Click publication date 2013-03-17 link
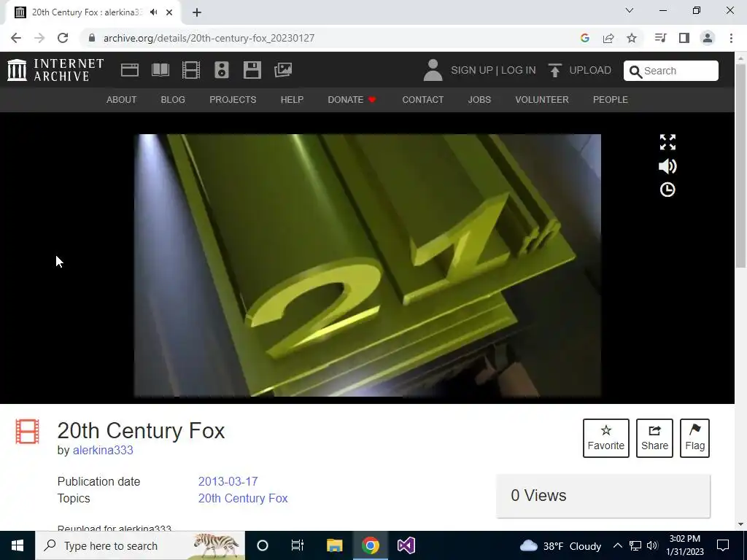The image size is (747, 560). click(228, 481)
